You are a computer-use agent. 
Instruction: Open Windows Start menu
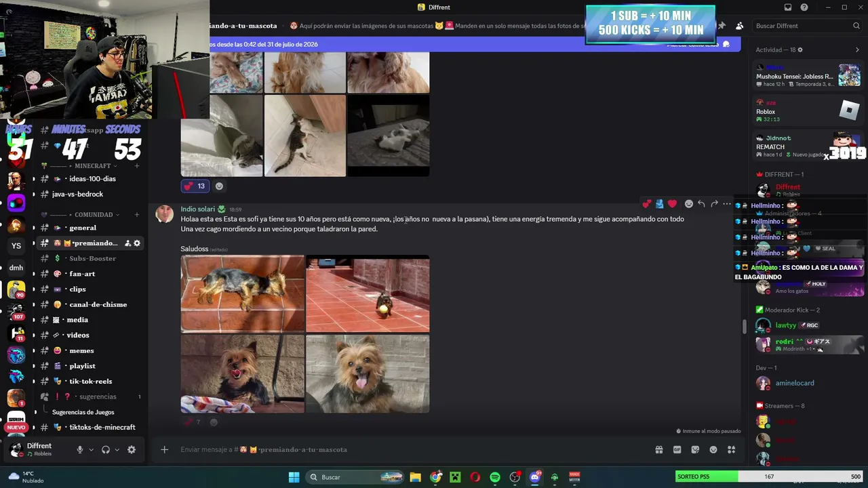click(x=294, y=477)
